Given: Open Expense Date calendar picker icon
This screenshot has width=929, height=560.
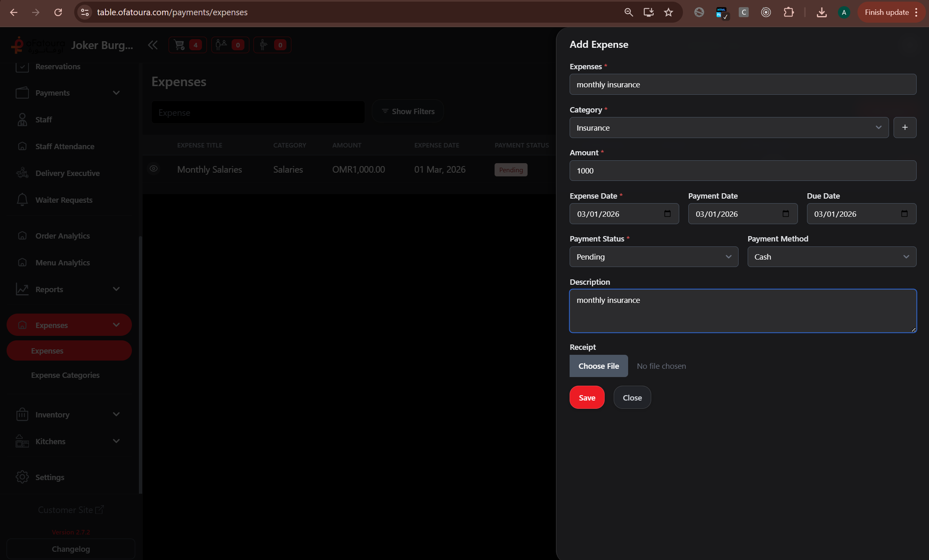Looking at the screenshot, I should (667, 213).
